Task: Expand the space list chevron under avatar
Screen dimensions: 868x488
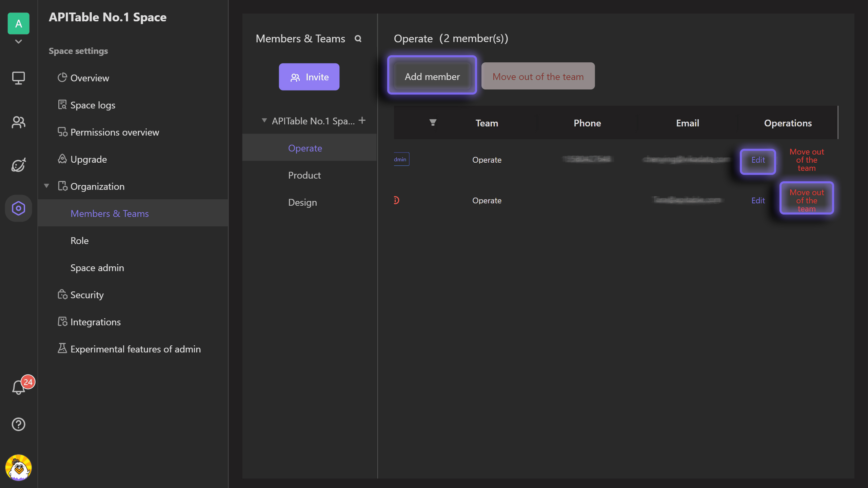Action: [18, 42]
